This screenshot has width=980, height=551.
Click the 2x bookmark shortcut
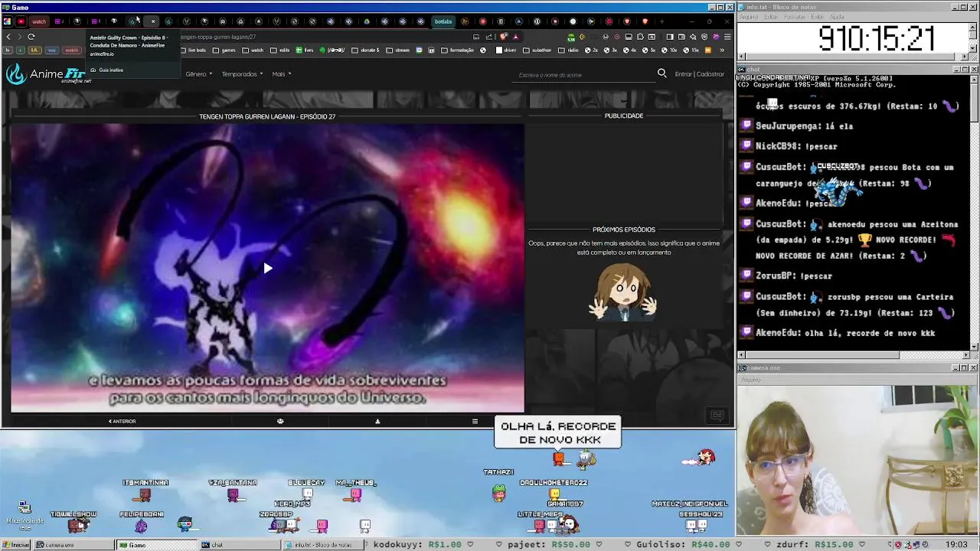[x=592, y=51]
